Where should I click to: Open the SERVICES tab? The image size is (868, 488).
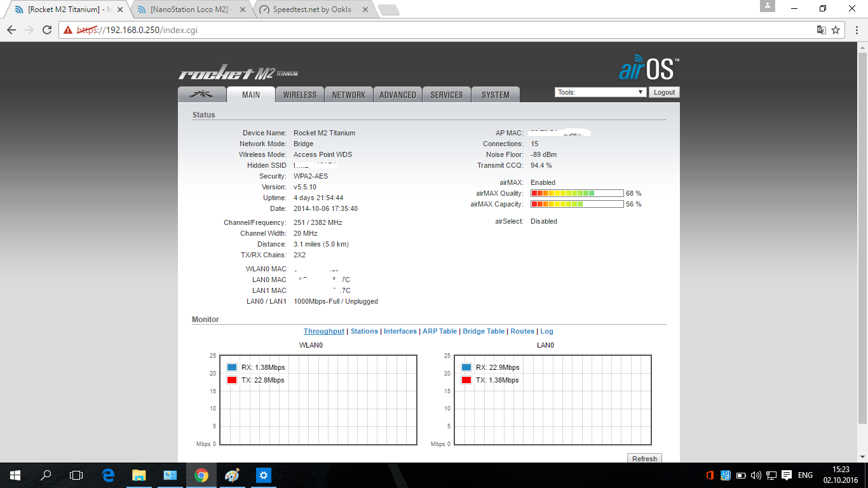coord(447,95)
